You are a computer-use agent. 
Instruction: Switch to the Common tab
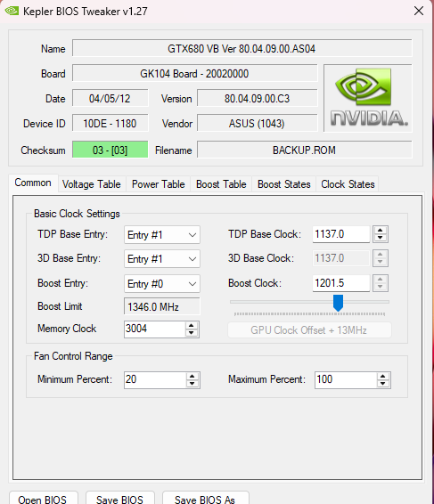(33, 183)
